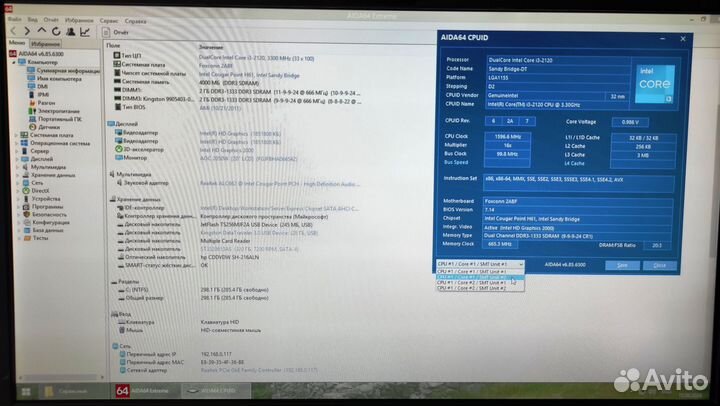Open the Файл menu
The width and height of the screenshot is (720, 406).
tap(14, 20)
